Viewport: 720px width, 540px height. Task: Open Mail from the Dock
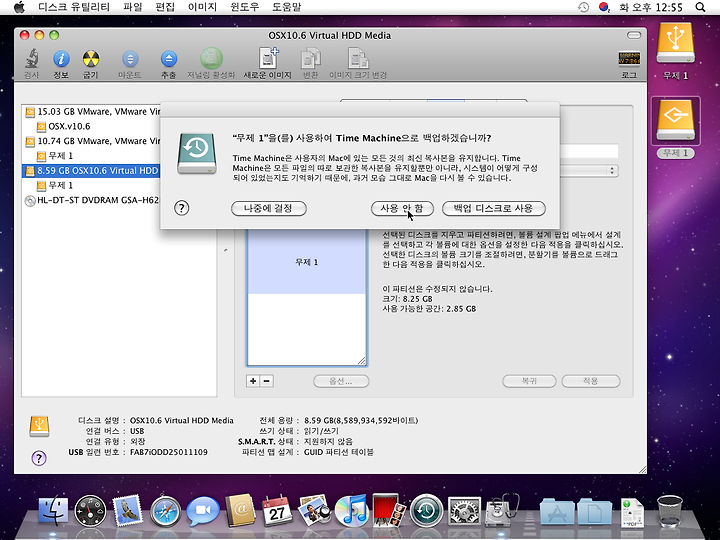(x=127, y=510)
